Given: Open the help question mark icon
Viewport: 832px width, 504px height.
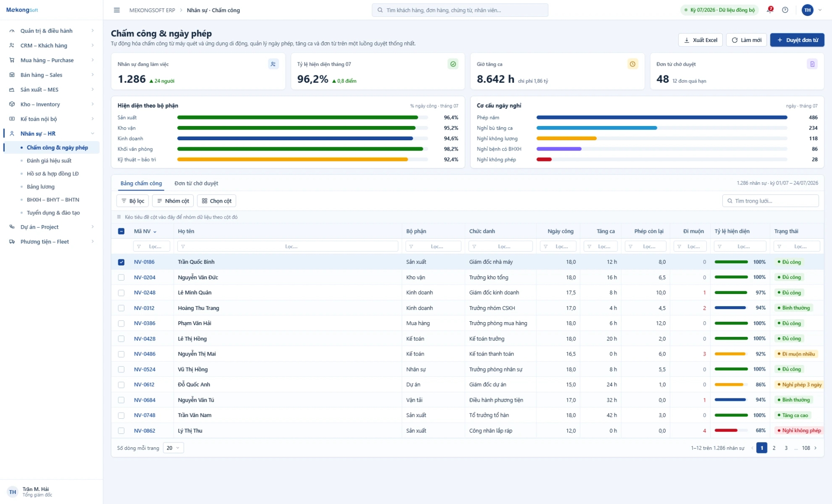Looking at the screenshot, I should tap(785, 10).
